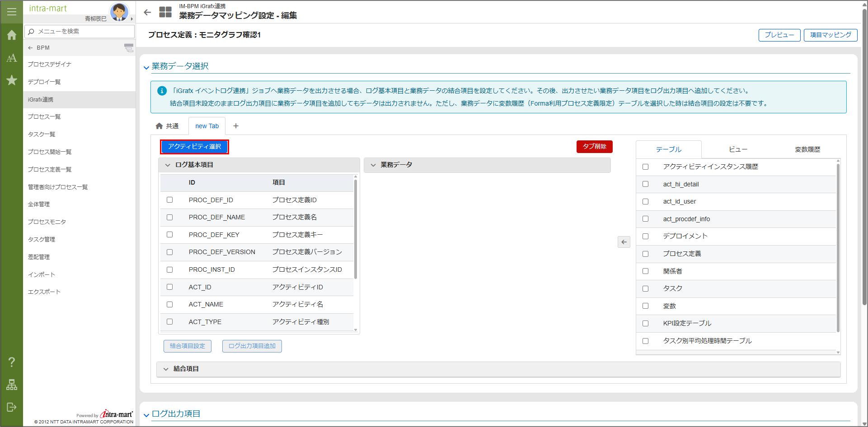Click the left arrow transfer button
868x427 pixels.
[x=624, y=242]
